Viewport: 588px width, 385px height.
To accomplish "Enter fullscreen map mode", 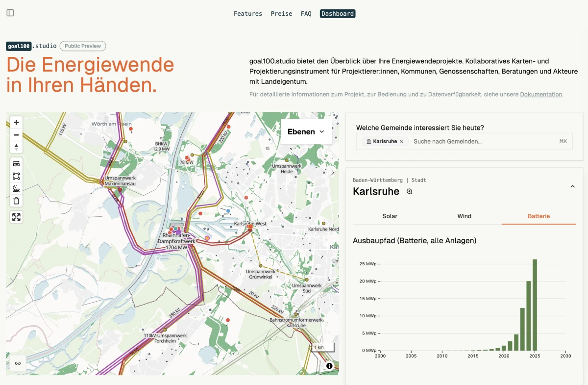I will point(16,217).
